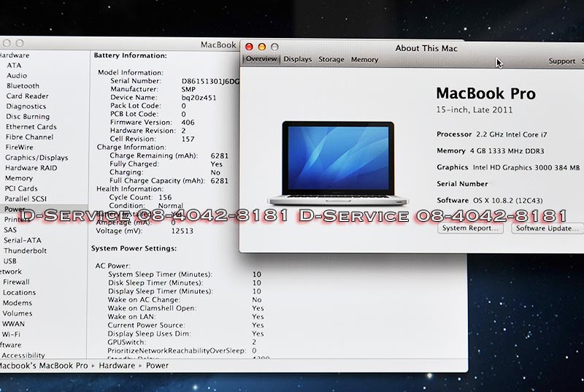
Task: Click the Firmware Version value 406
Action: click(188, 123)
